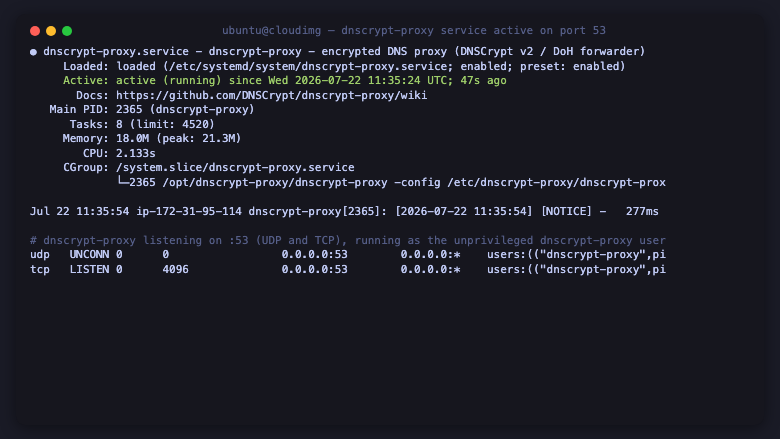780x439 pixels.
Task: Click the red close window button
Action: (35, 31)
